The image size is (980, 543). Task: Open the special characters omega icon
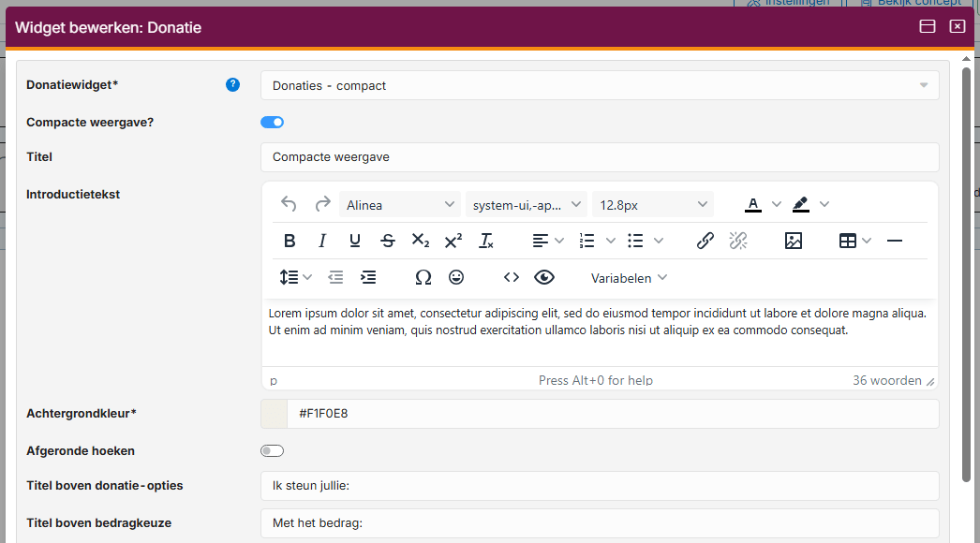click(423, 277)
